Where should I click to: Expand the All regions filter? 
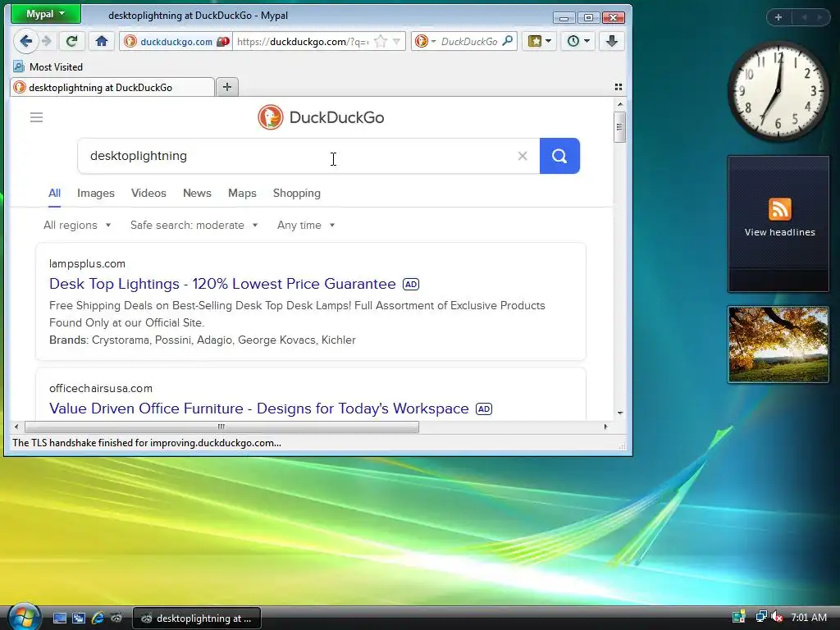coord(77,225)
